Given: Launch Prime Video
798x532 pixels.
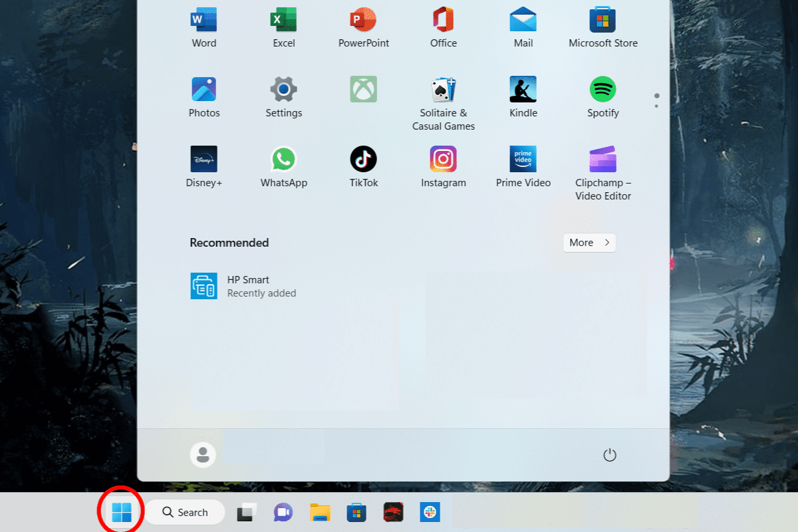Looking at the screenshot, I should tap(523, 167).
